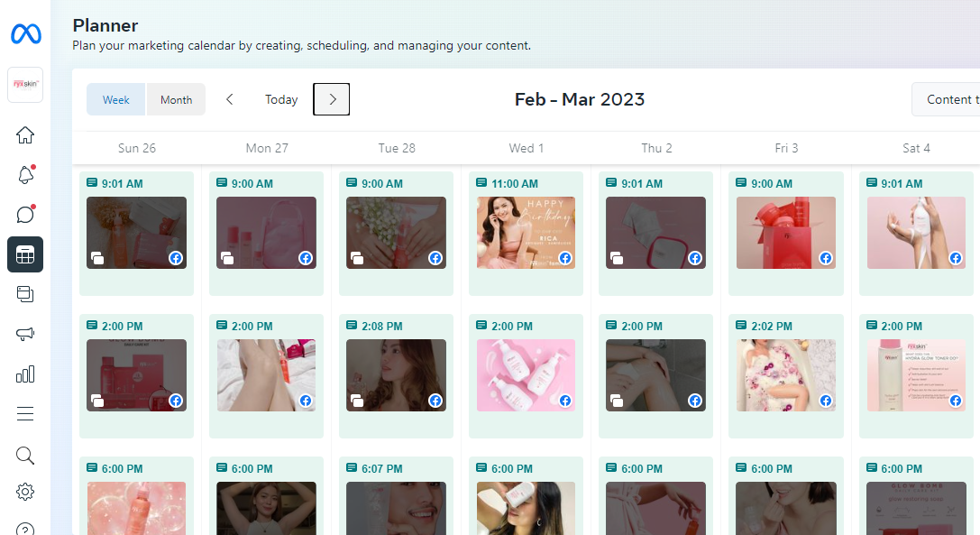Open Friday 9:00 AM post thumbnail
Screen dimensions: 980x535
[x=785, y=233]
